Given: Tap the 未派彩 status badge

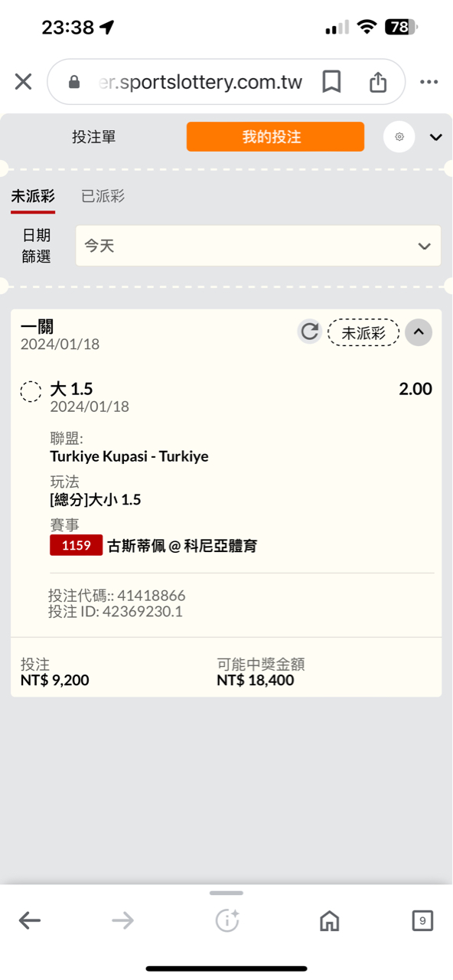Looking at the screenshot, I should point(363,332).
